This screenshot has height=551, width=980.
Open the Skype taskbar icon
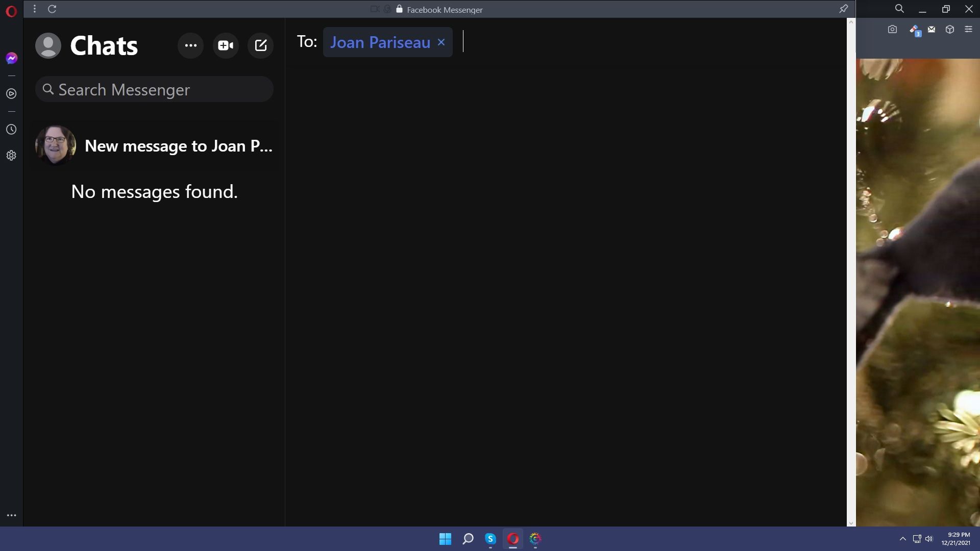pos(491,538)
